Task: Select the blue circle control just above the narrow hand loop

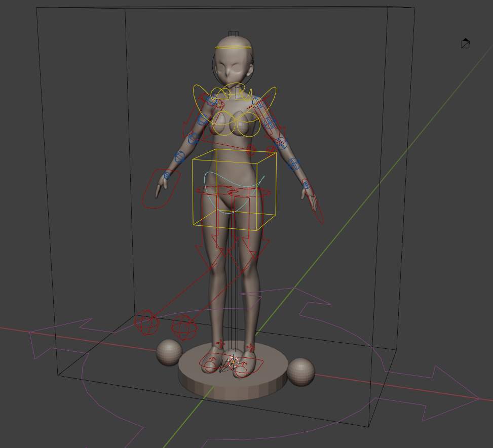Action: (306, 185)
